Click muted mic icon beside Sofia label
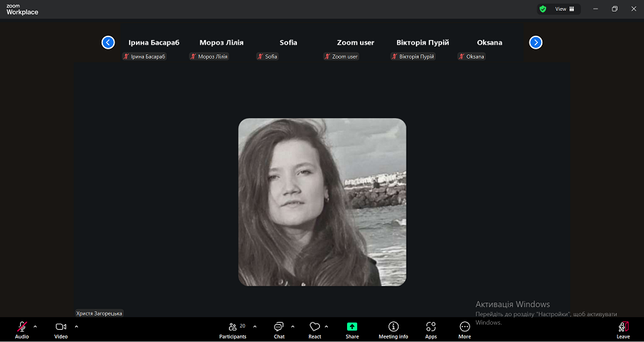Screen dimensions: 644x342 260,57
